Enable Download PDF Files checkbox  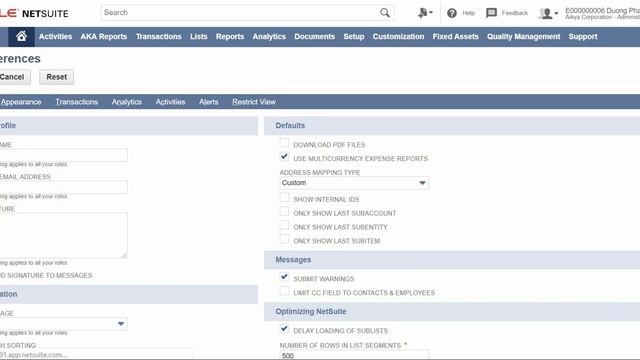284,143
